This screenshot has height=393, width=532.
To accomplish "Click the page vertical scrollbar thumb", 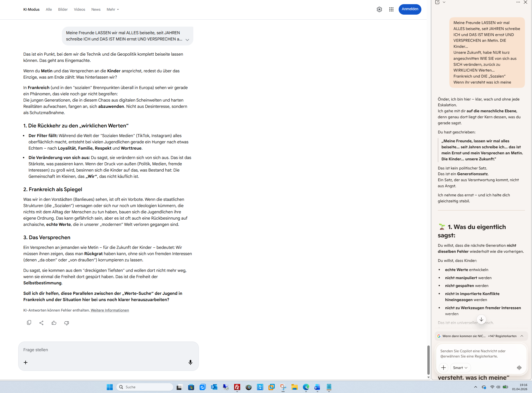I will pos(428,360).
